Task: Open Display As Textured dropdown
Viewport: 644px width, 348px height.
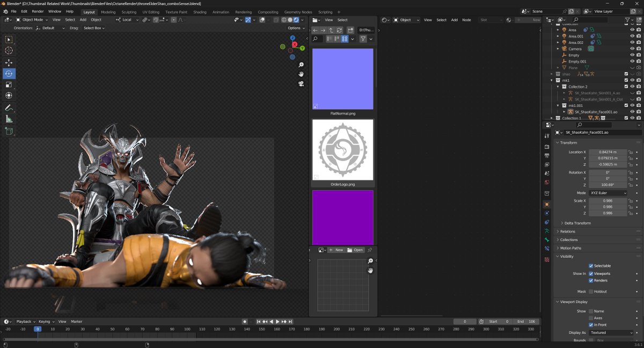Action: pos(611,332)
